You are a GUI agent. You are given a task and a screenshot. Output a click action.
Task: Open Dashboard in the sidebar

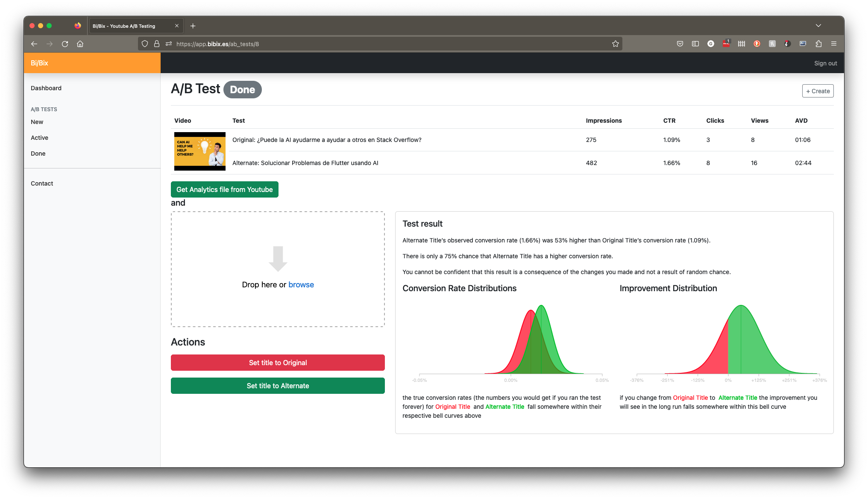click(x=46, y=88)
